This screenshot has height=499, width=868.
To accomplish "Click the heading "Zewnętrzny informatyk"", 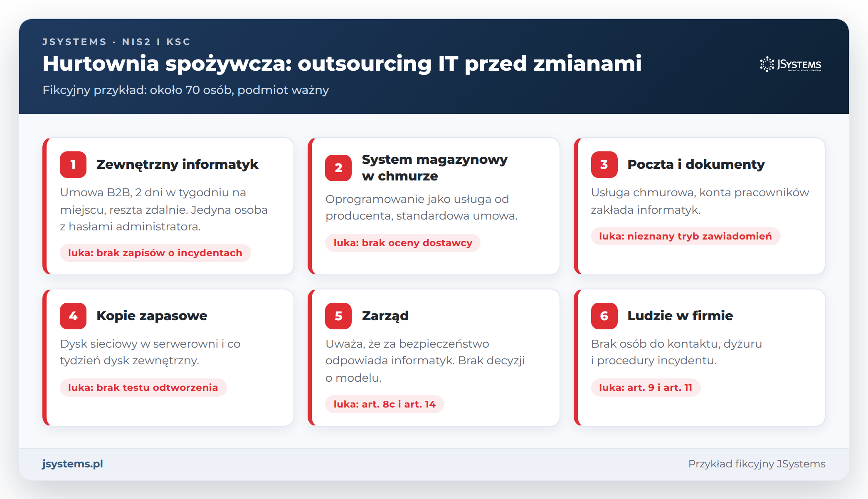I will tap(178, 165).
